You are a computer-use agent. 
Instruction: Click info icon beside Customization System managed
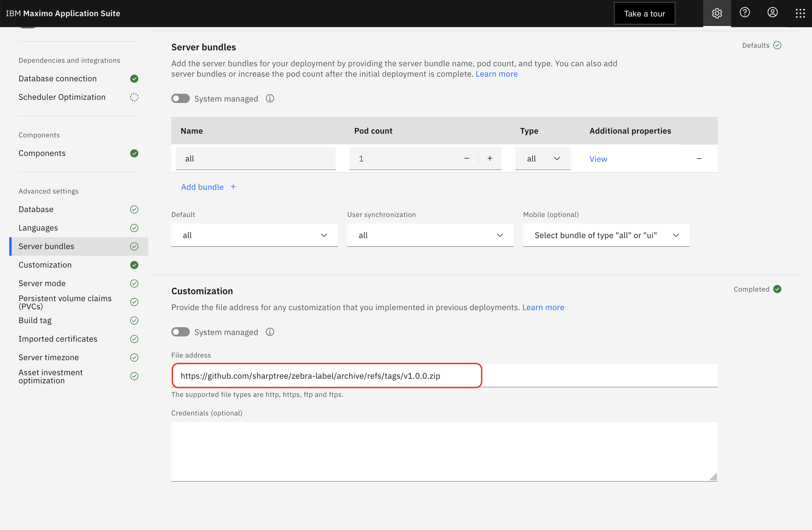pos(270,332)
